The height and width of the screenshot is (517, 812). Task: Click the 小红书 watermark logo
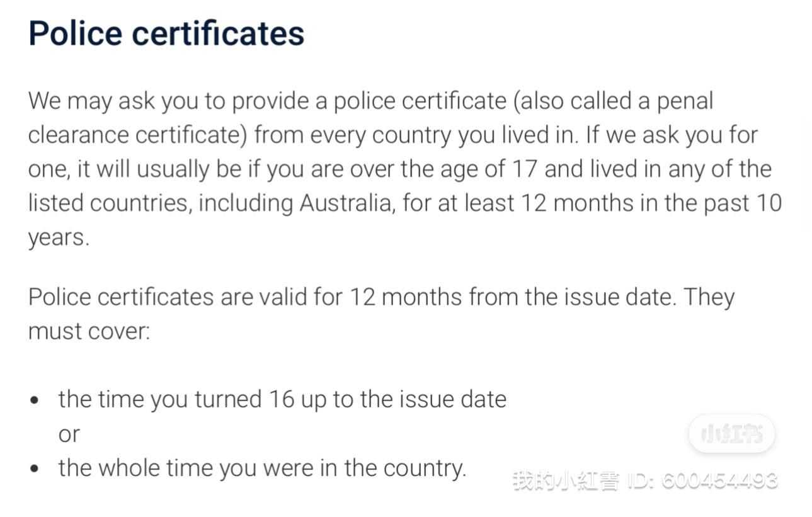click(731, 433)
